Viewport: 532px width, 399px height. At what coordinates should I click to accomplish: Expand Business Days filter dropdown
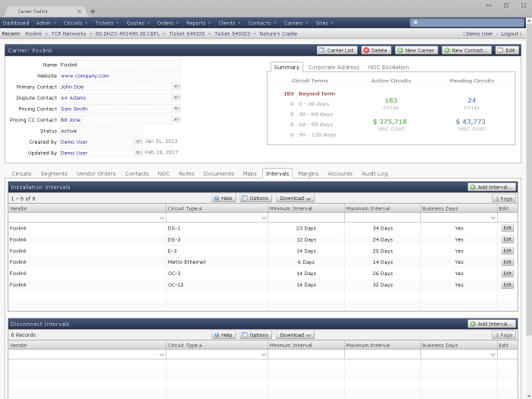[492, 218]
